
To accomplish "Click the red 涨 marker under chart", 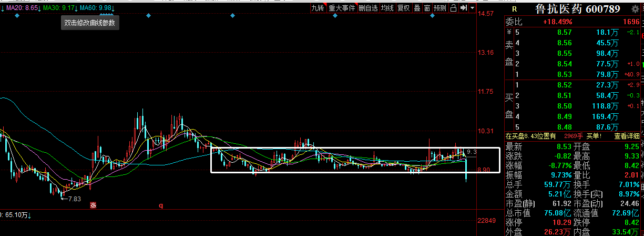I will (x=93, y=206).
